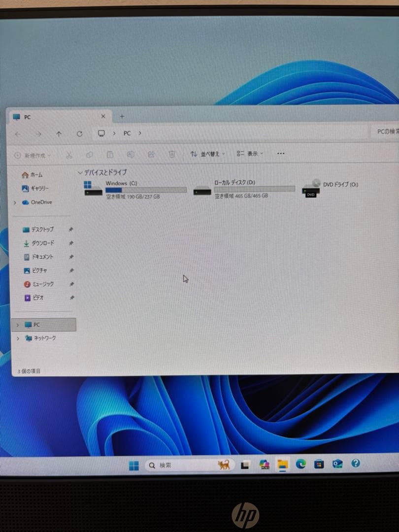The image size is (399, 532).
Task: Open ピクチャ in quick access
Action: coord(35,270)
